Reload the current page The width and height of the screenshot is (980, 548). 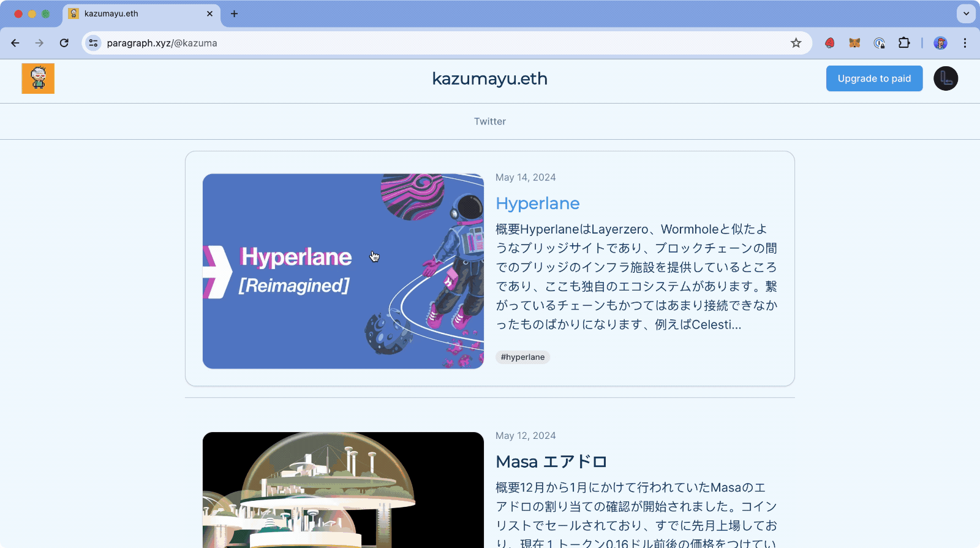[64, 43]
